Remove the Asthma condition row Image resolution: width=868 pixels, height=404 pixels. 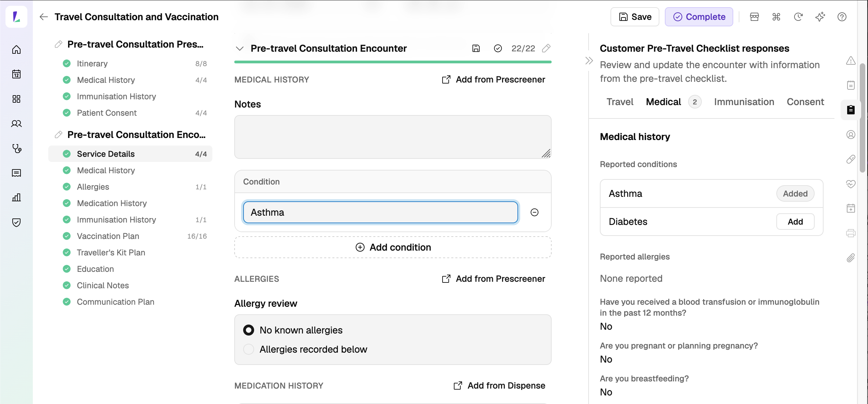(535, 212)
